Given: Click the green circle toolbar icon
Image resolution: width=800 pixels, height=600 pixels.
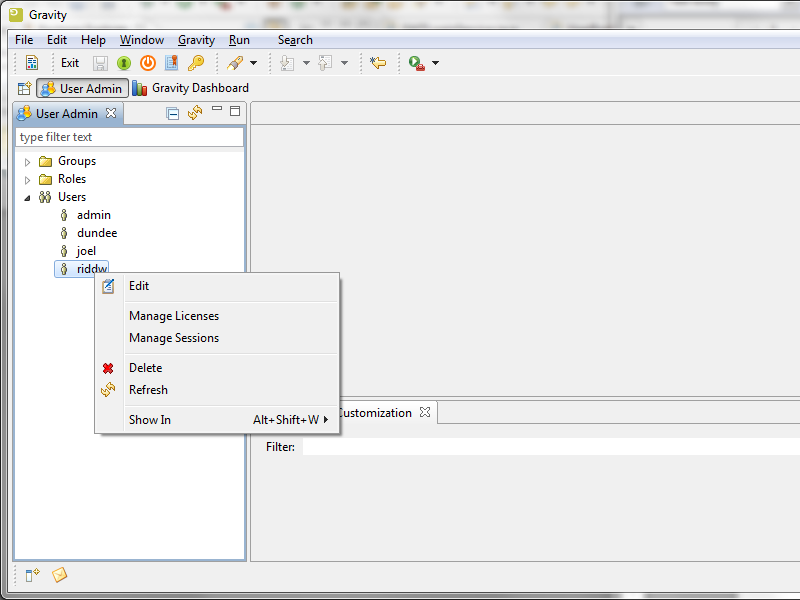Looking at the screenshot, I should [124, 63].
